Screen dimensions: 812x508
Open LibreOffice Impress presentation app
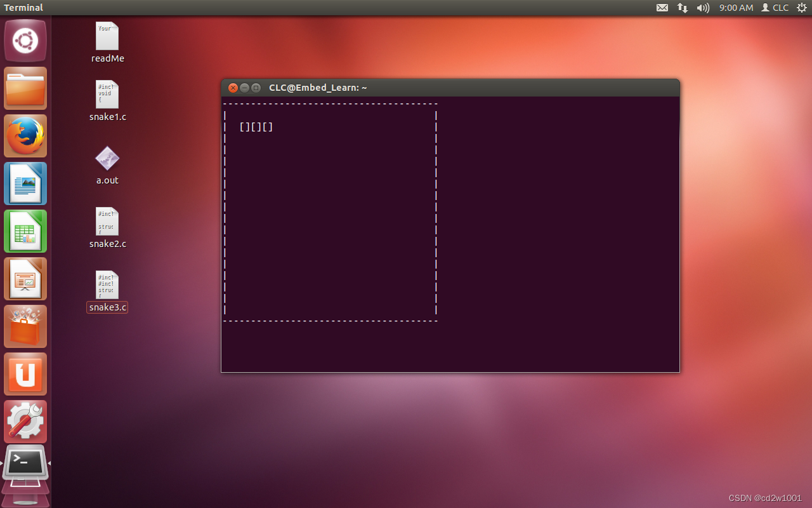click(25, 279)
